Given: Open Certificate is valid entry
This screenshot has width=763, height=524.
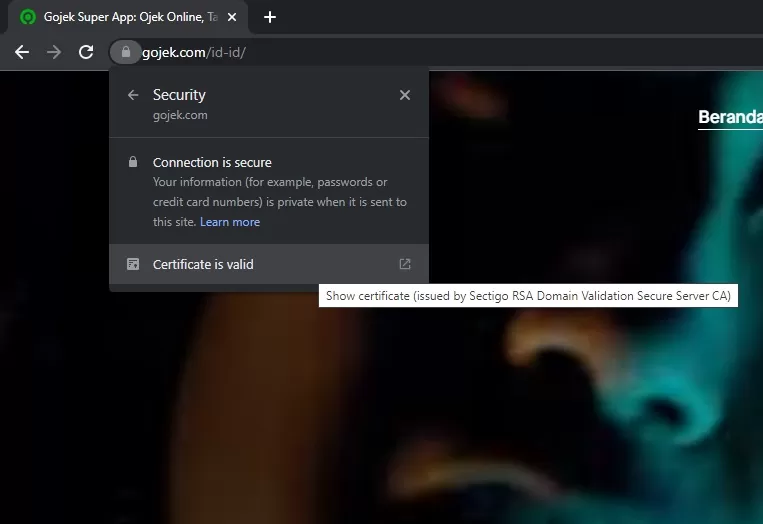Looking at the screenshot, I should pyautogui.click(x=269, y=264).
